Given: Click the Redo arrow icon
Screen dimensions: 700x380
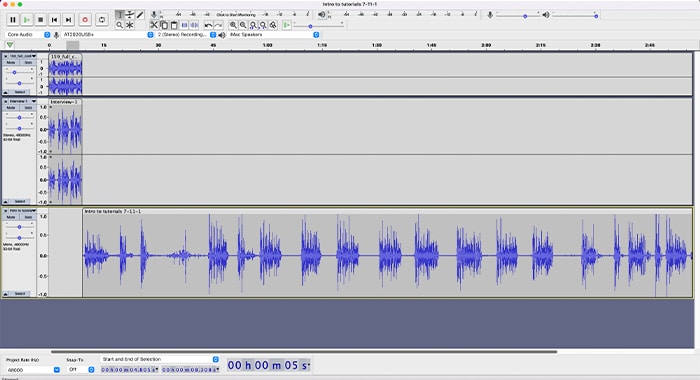Looking at the screenshot, I should click(x=218, y=25).
